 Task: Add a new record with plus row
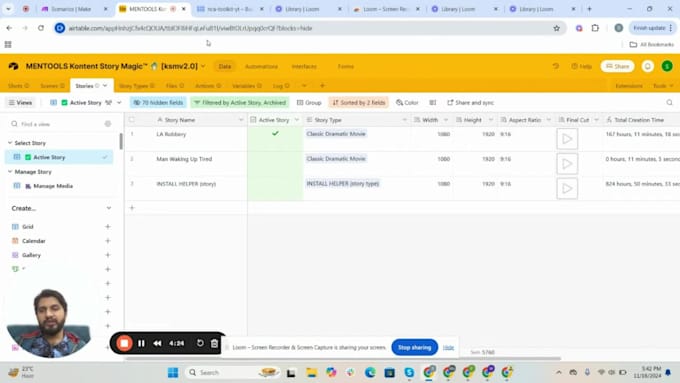point(132,208)
